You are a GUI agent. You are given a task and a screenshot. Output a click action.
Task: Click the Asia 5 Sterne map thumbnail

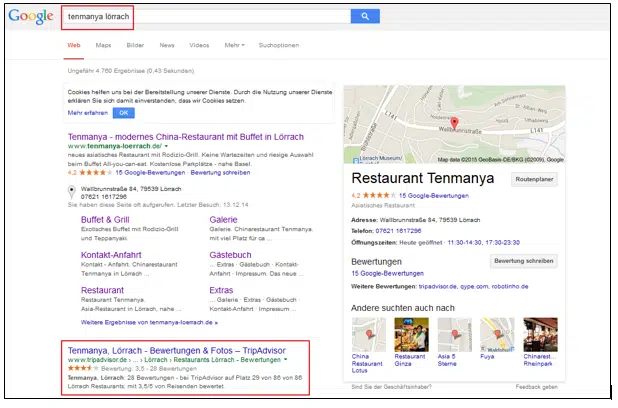(454, 335)
